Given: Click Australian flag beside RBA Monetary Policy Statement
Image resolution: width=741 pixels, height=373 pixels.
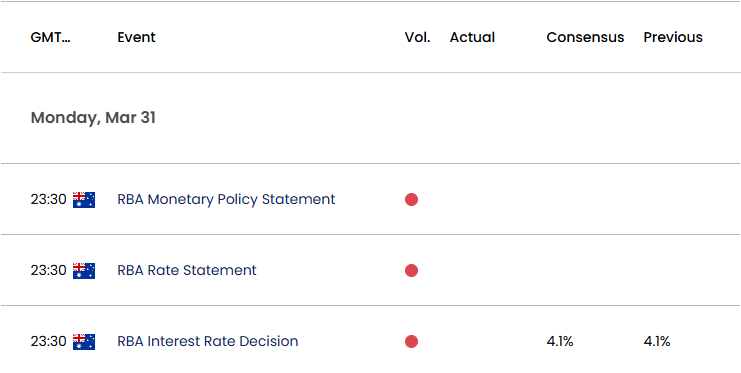Looking at the screenshot, I should click(x=84, y=200).
